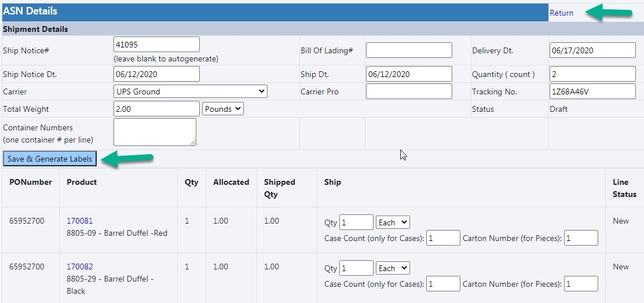This screenshot has width=644, height=303.
Task: Select the Bill Of Lading# input box
Action: [x=409, y=50]
